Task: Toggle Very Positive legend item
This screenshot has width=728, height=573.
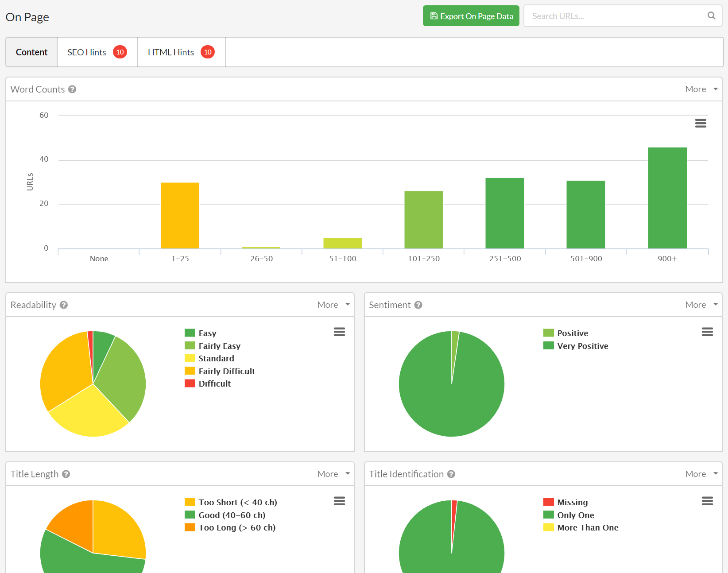Action: 576,346
